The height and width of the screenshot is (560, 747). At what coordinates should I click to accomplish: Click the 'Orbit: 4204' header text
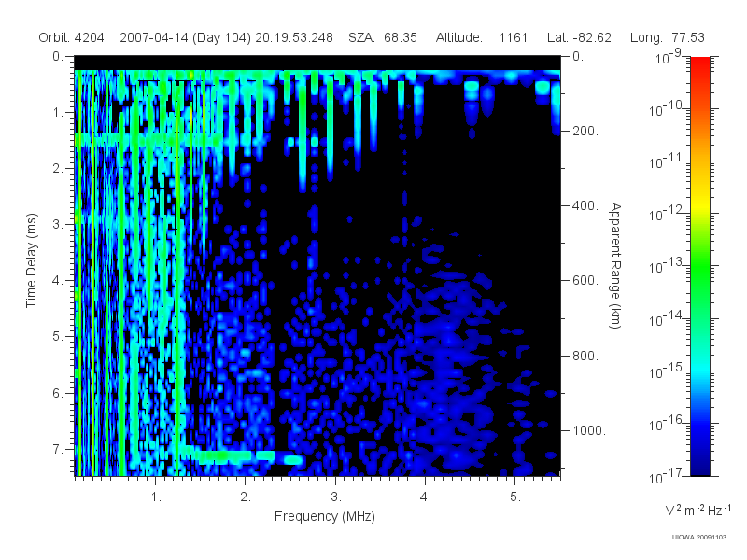(x=71, y=37)
